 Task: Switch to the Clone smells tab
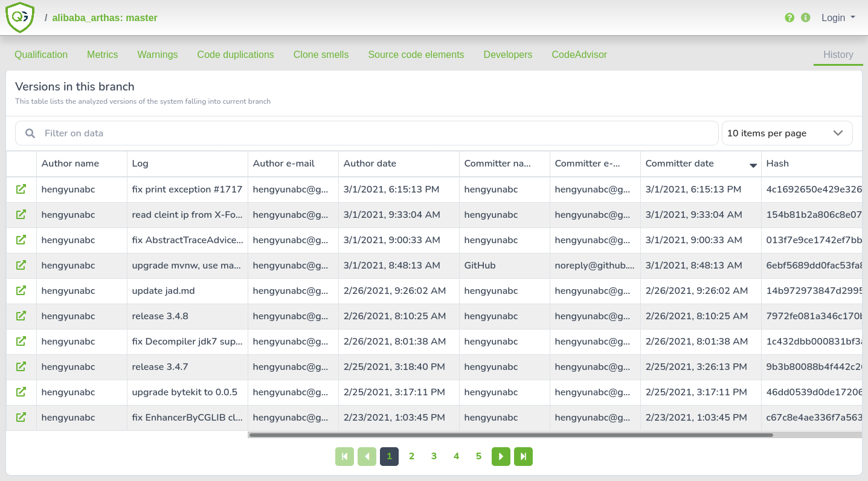(x=321, y=54)
